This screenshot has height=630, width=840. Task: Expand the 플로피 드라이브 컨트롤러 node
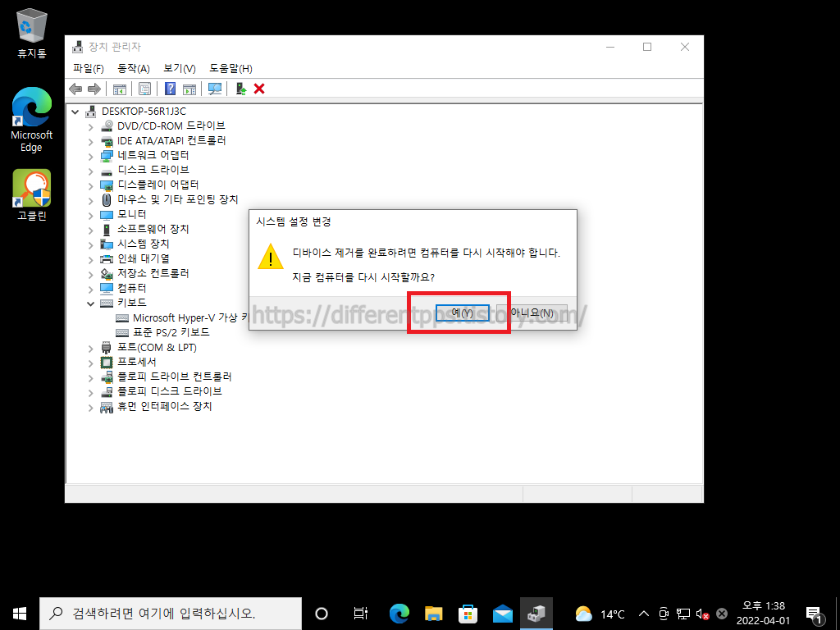[x=90, y=378]
